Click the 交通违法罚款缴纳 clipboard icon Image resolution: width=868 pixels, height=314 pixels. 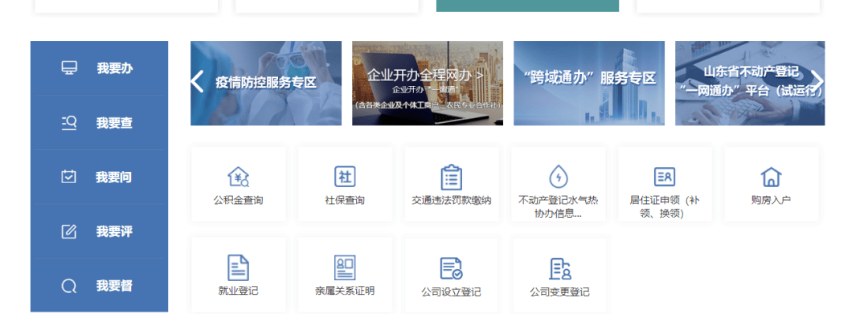452,177
